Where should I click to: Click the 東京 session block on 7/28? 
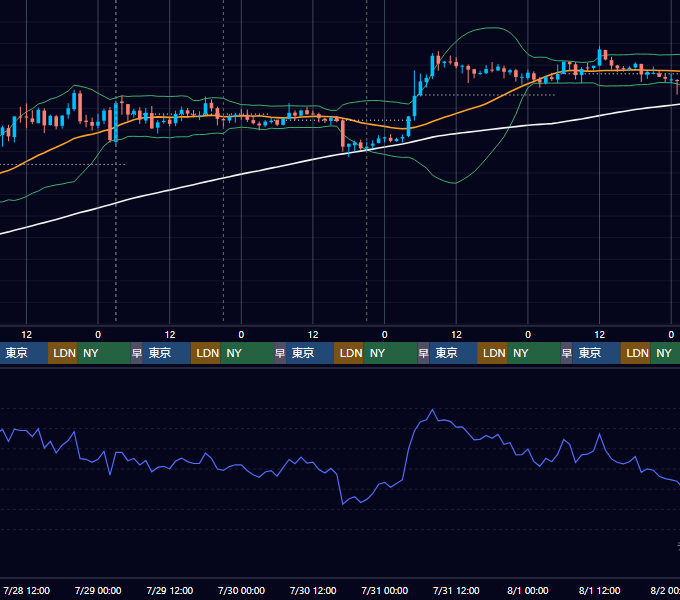pyautogui.click(x=24, y=353)
